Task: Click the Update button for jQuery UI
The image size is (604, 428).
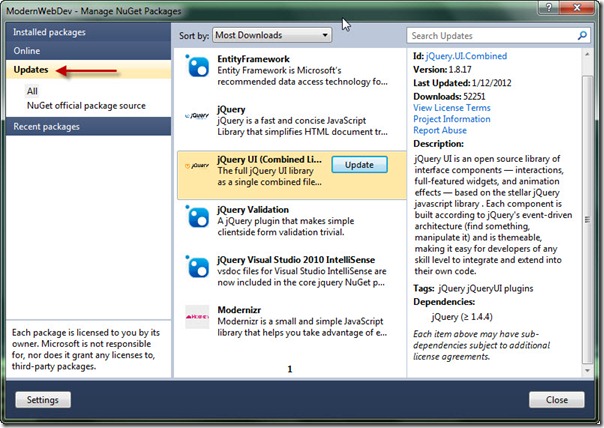Action: [x=359, y=164]
